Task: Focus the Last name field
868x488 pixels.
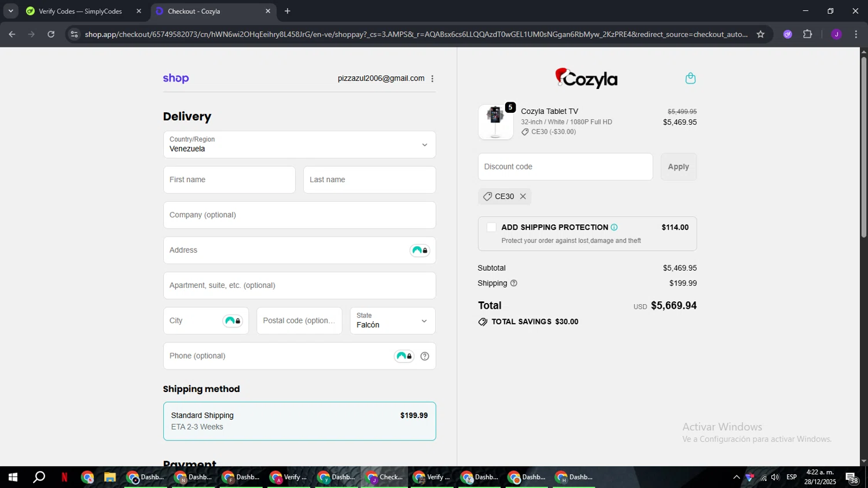Action: pos(369,180)
